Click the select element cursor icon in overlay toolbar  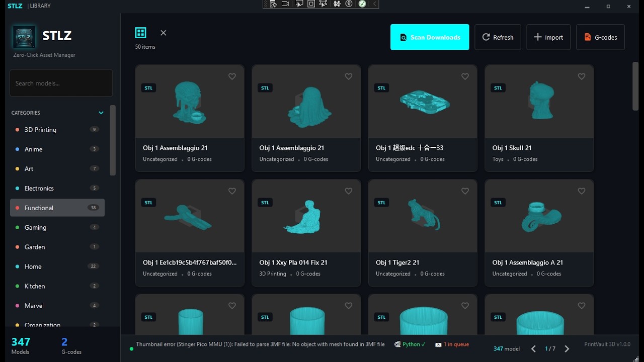coord(299,4)
